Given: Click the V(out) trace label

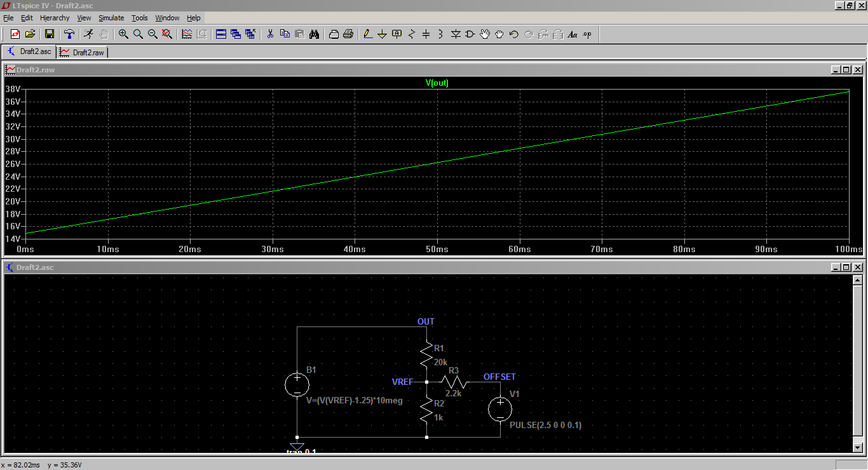Looking at the screenshot, I should pyautogui.click(x=437, y=83).
